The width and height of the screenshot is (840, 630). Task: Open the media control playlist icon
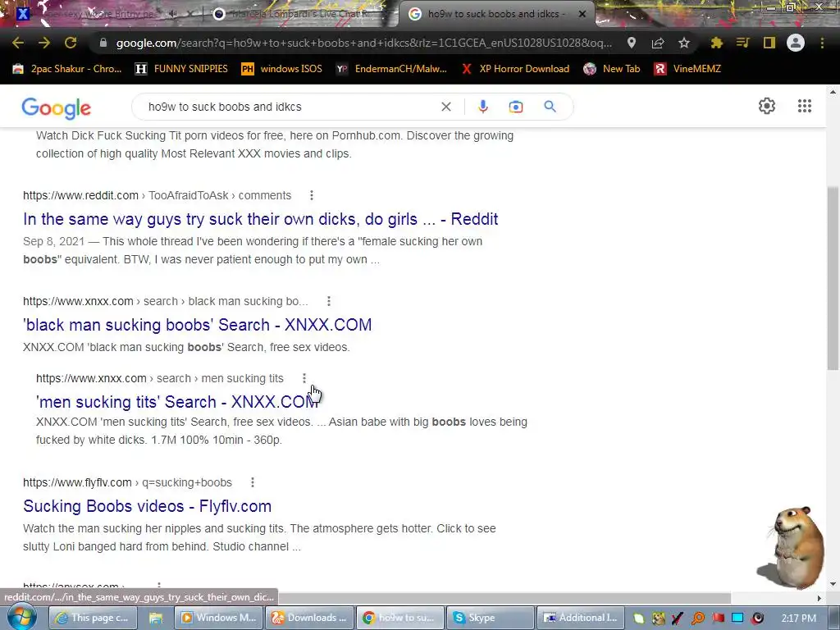pos(742,43)
